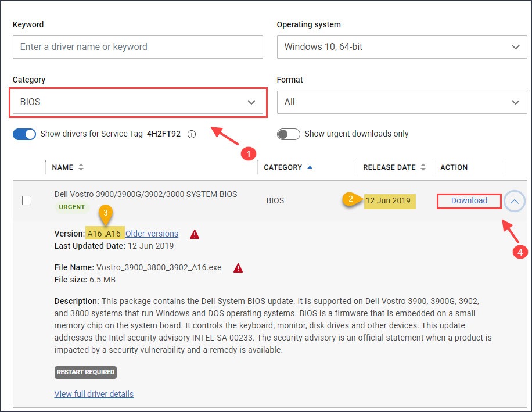Click the Service Tag info icon

click(x=192, y=134)
